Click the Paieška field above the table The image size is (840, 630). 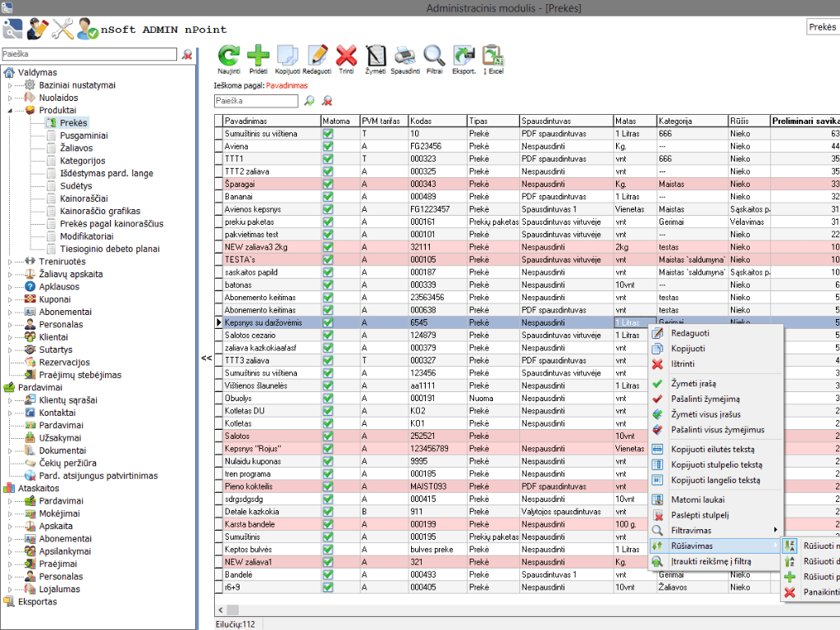(255, 101)
